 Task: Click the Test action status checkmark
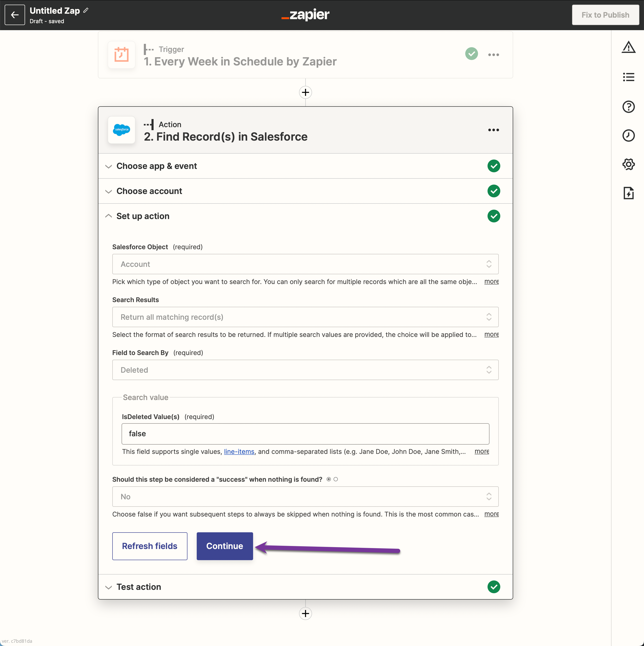coord(493,587)
